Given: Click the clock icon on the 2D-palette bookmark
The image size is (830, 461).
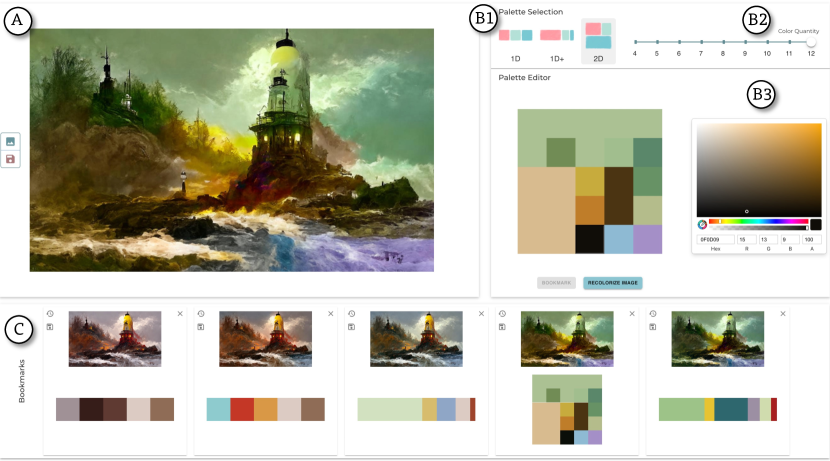Looking at the screenshot, I should (502, 314).
